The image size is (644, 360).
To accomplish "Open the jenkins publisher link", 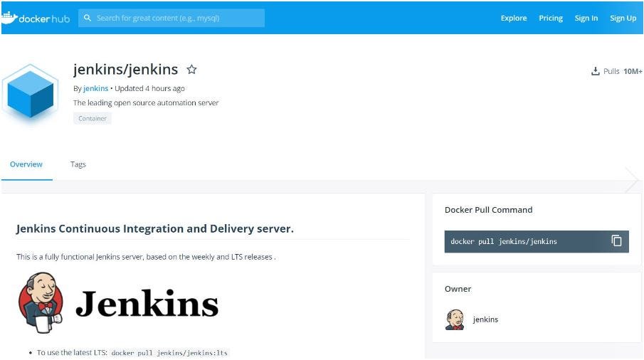I will [95, 88].
